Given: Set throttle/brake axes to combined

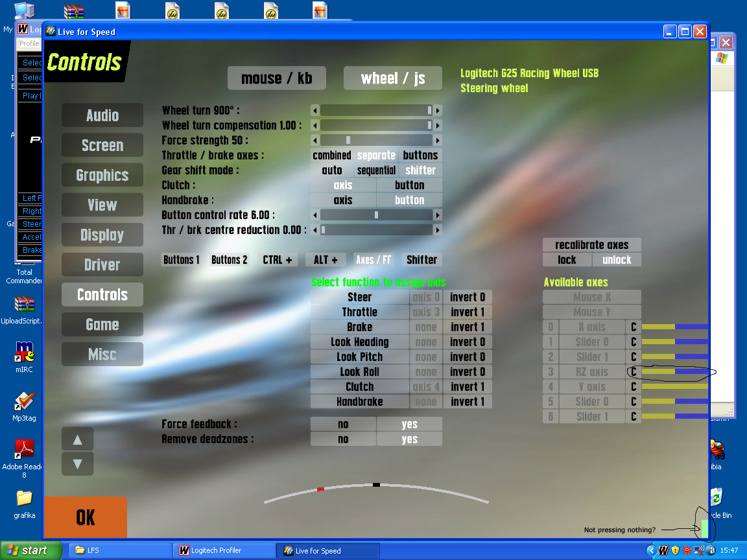Looking at the screenshot, I should (x=332, y=156).
